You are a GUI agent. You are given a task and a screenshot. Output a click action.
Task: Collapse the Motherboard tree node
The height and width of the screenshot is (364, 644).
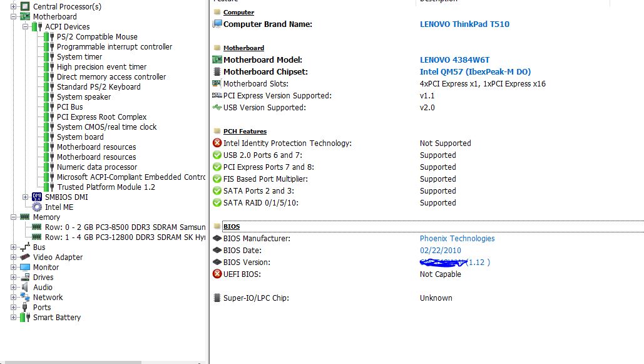tap(13, 17)
